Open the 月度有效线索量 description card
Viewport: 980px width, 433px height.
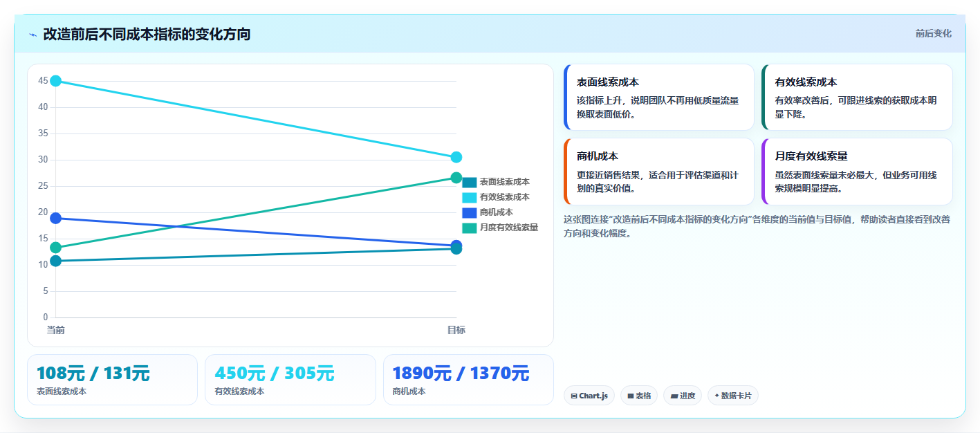857,172
